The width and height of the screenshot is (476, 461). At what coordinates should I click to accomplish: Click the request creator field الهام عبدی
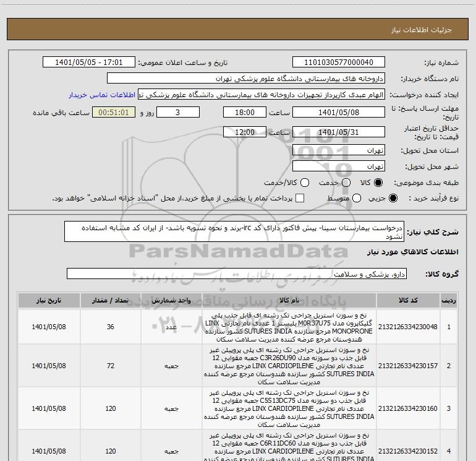261,95
